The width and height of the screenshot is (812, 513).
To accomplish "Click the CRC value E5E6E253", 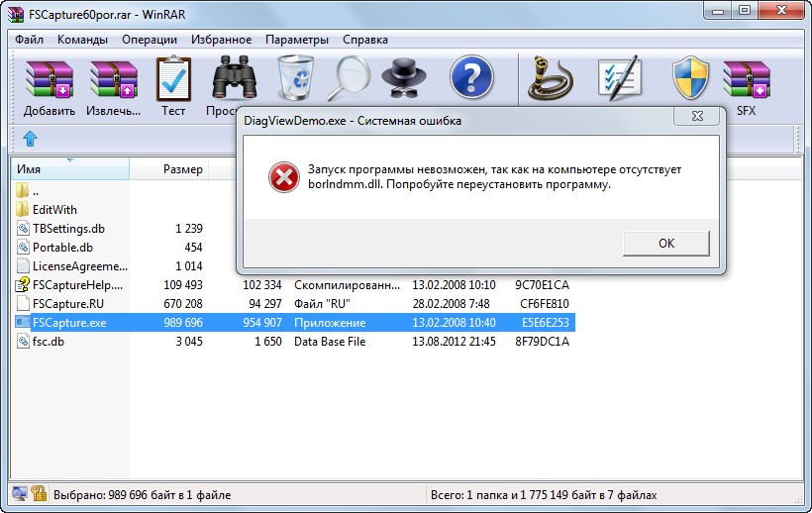I will point(546,323).
